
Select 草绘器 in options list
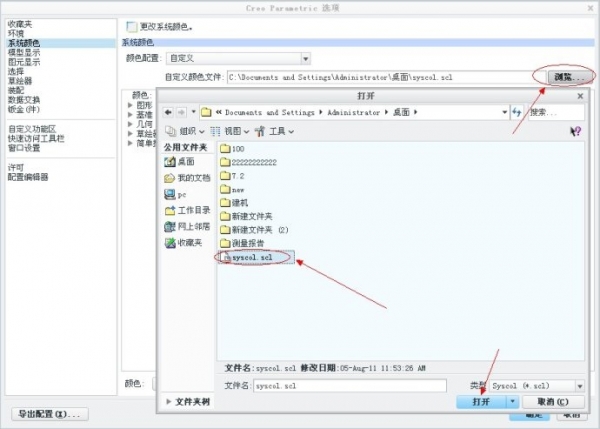point(20,81)
